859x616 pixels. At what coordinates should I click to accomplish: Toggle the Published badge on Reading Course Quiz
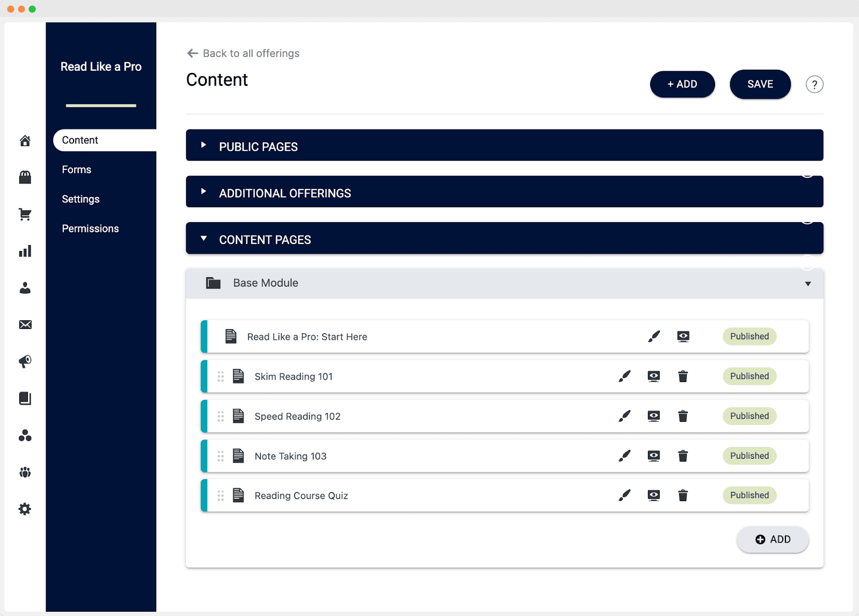(749, 495)
